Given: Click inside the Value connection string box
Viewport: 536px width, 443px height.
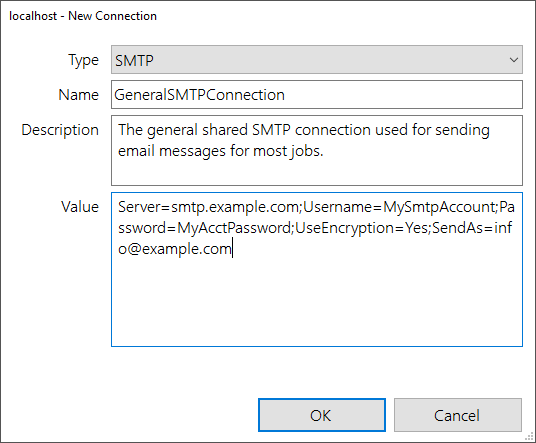Looking at the screenshot, I should click(x=317, y=269).
